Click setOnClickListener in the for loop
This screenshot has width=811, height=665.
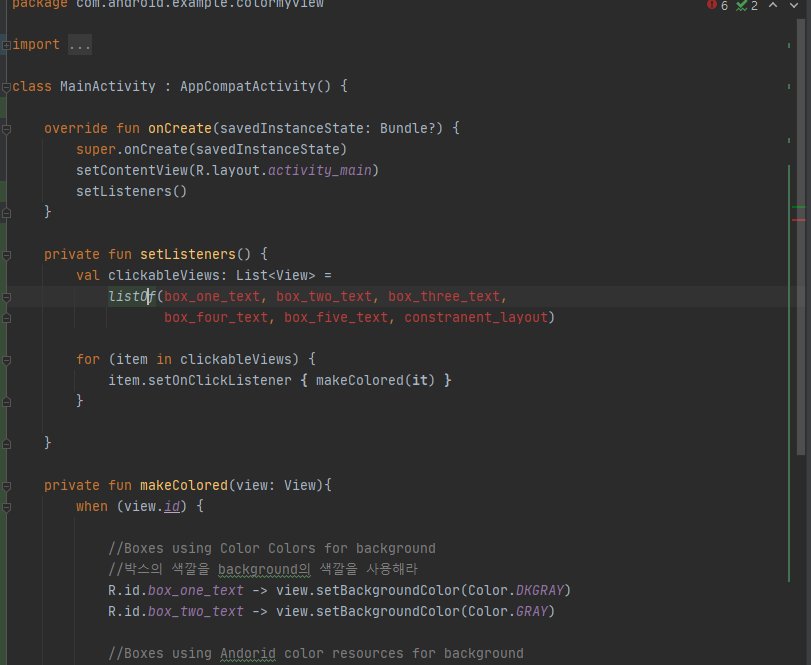[220, 381]
